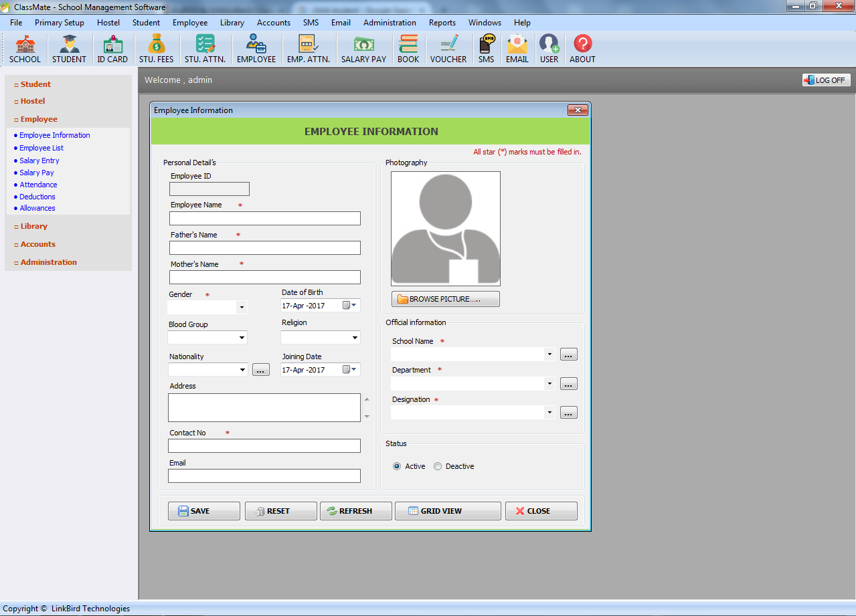Click the ABOUT icon
856x616 pixels.
click(582, 48)
